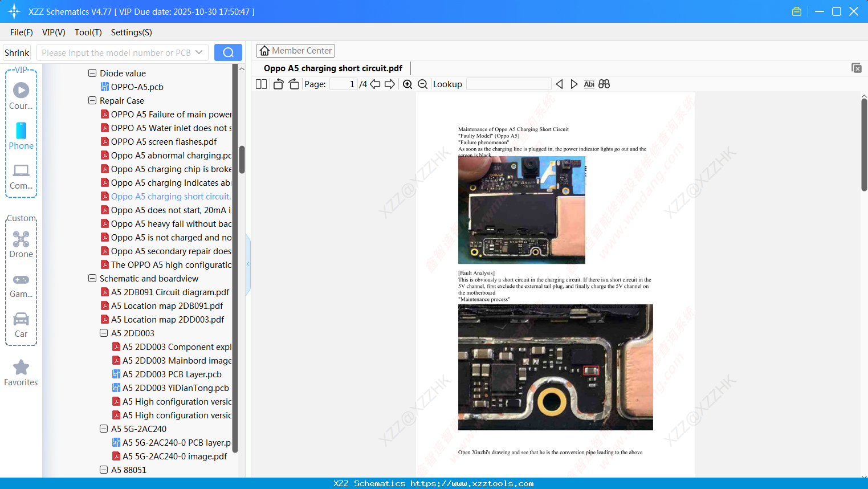Click the blue search button
Viewport: 868px width, 489px height.
(x=228, y=52)
